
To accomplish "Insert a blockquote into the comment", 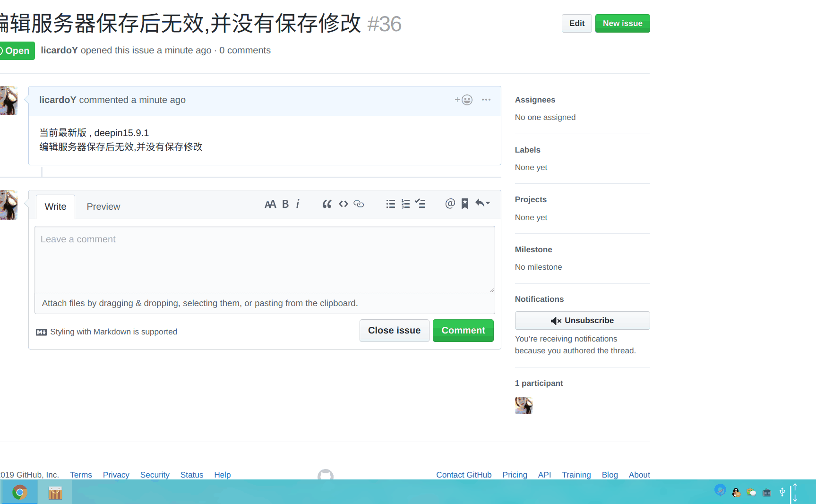I will point(327,204).
